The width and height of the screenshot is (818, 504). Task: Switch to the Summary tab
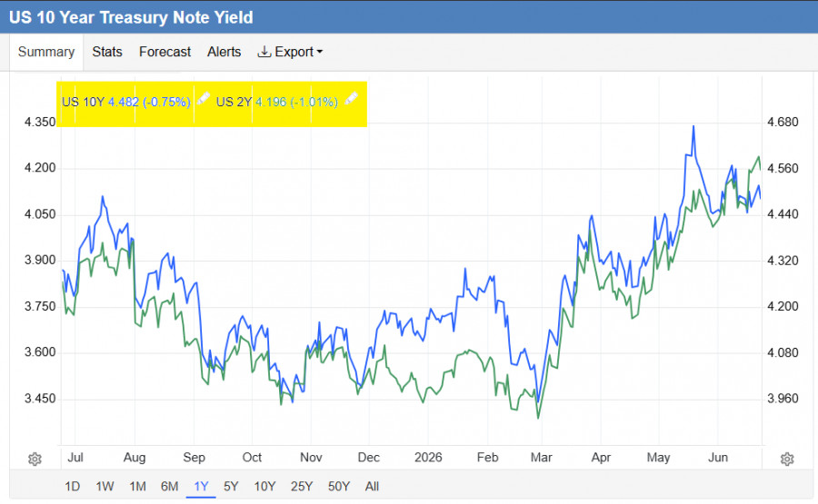click(x=46, y=52)
